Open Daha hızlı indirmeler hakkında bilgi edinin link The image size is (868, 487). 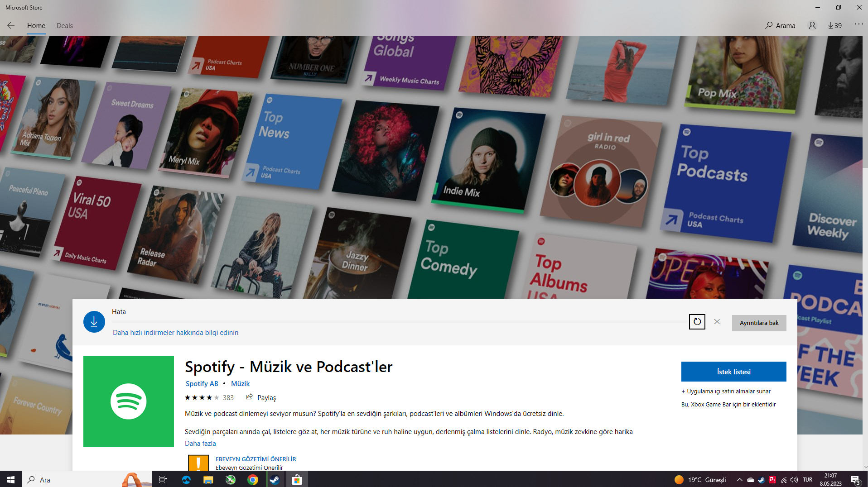pos(176,333)
